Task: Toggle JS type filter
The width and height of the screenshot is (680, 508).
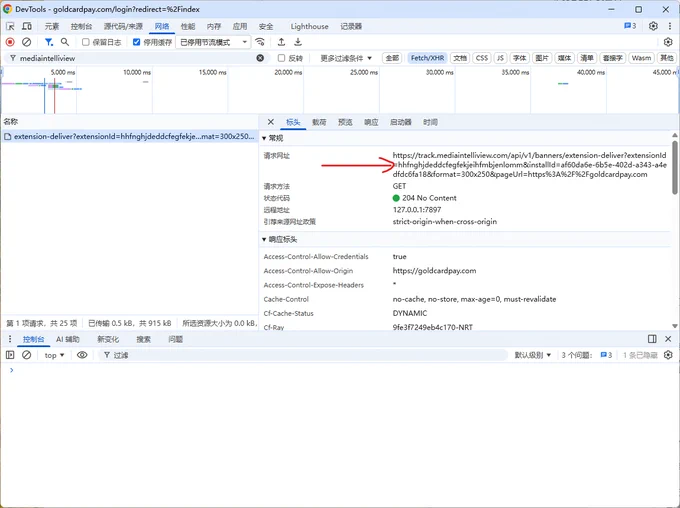Action: [500, 58]
